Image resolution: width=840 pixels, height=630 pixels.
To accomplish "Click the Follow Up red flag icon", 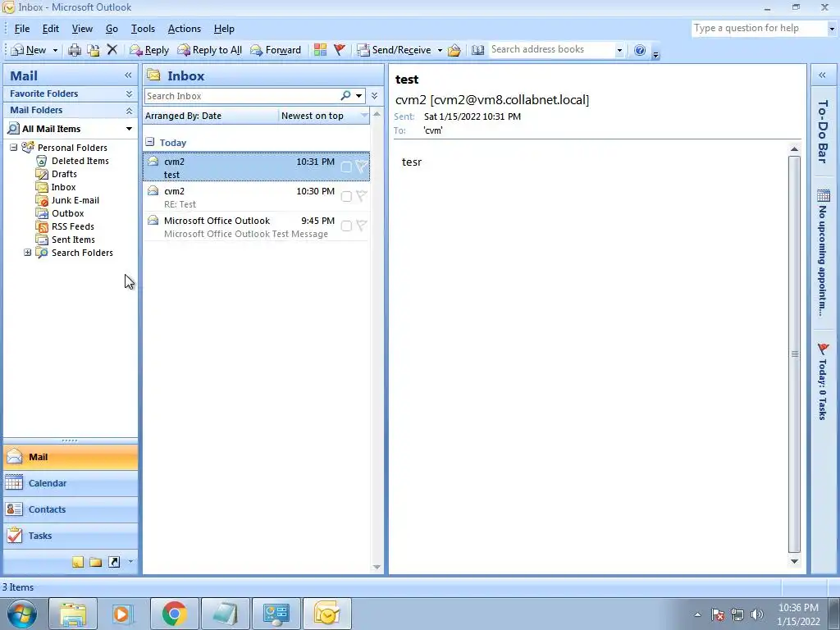I will pos(339,50).
